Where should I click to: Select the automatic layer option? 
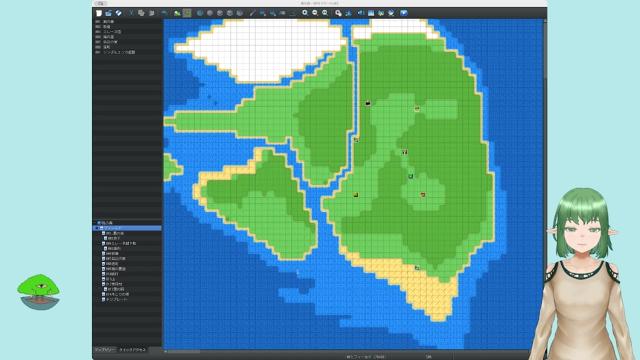[x=200, y=13]
